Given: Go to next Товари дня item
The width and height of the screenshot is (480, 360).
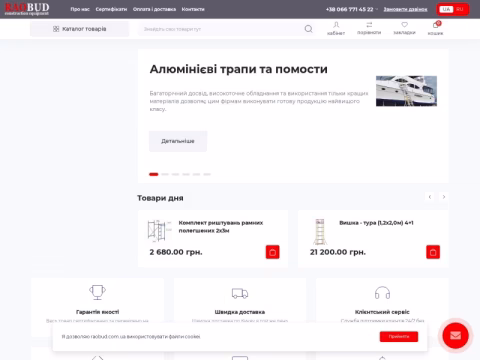Looking at the screenshot, I should coord(444,197).
